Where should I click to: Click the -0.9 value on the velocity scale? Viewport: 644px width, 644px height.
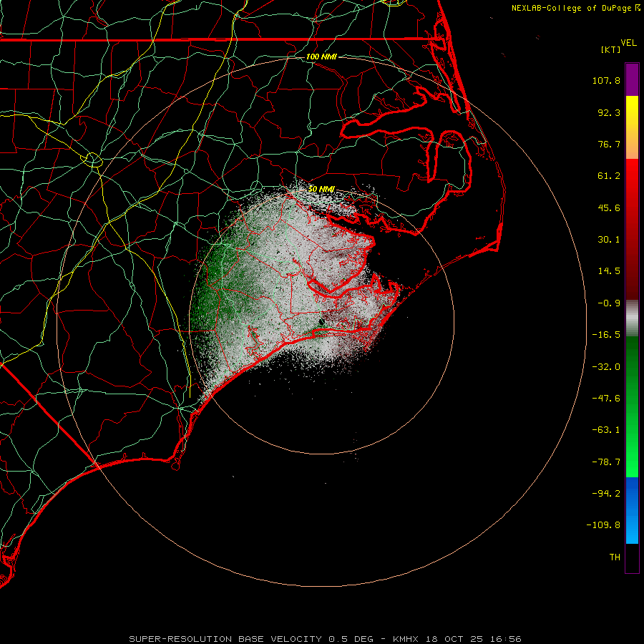tap(609, 303)
